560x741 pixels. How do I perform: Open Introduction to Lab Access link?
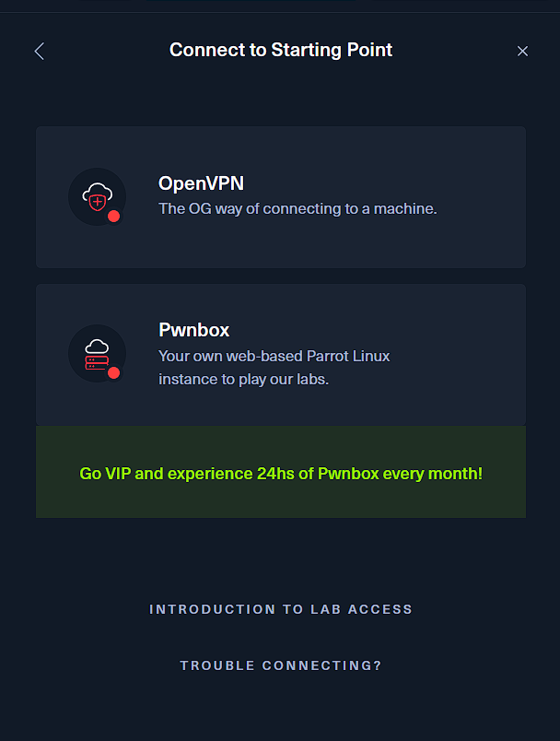[281, 609]
